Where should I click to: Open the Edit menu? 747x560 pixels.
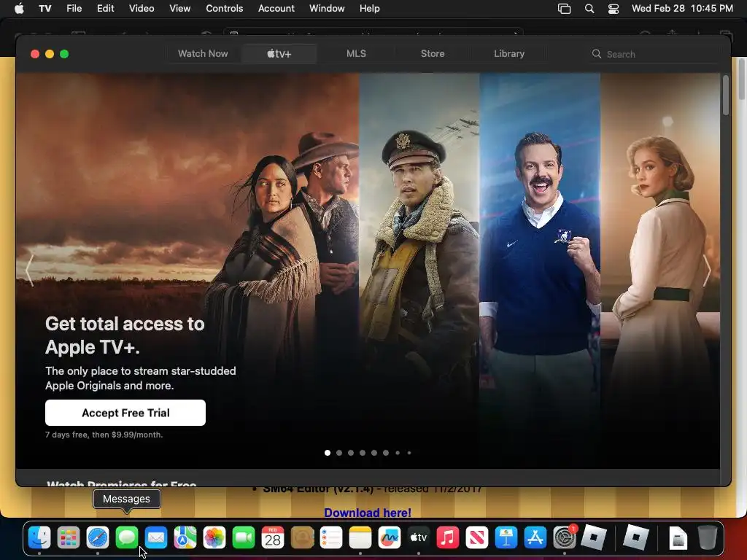coord(105,8)
